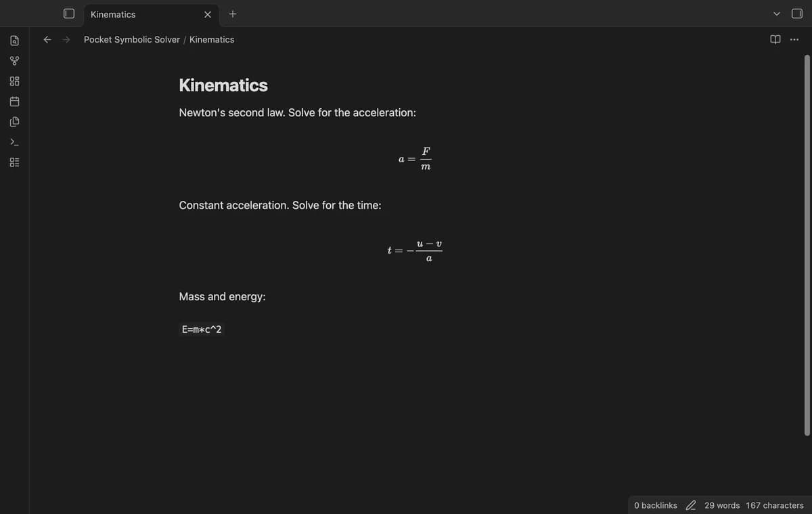The height and width of the screenshot is (514, 812).
Task: Click the 29 words status entry
Action: click(x=722, y=505)
